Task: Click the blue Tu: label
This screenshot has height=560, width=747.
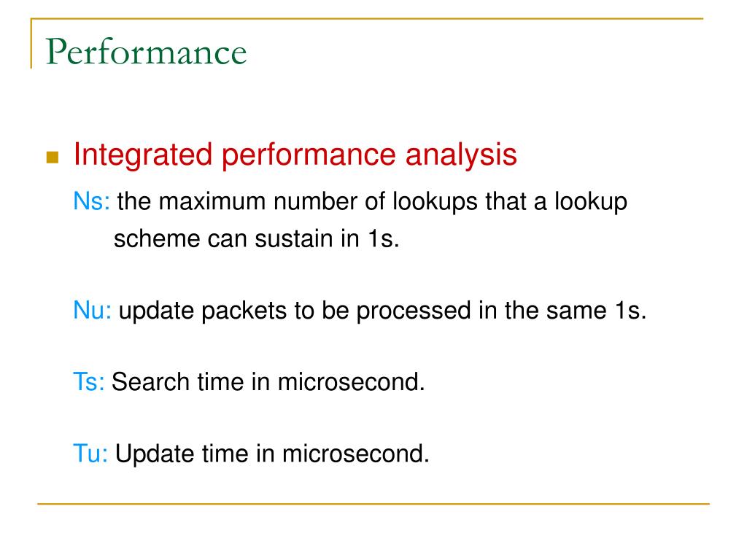Action: point(90,454)
